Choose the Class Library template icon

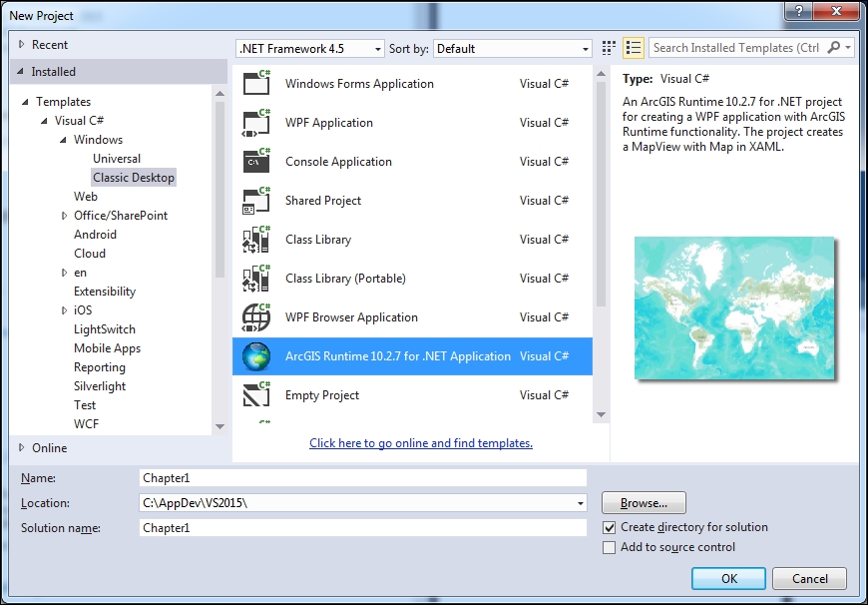pyautogui.click(x=256, y=240)
